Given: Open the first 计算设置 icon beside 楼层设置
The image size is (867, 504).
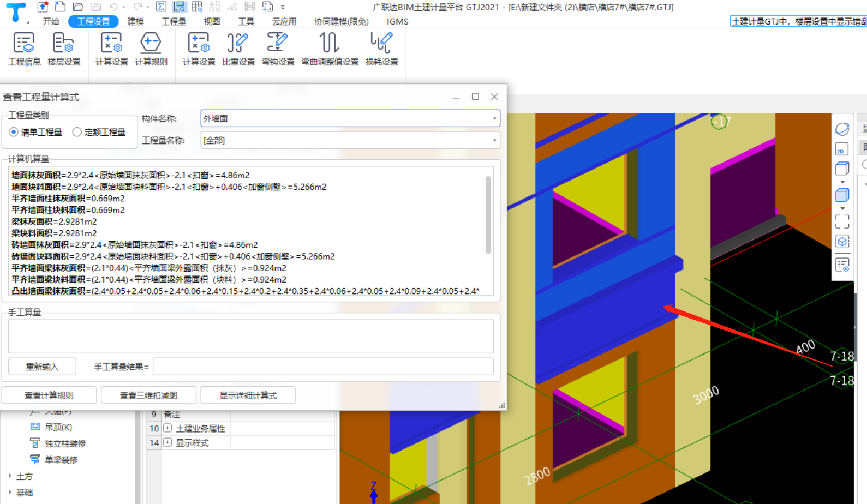Looking at the screenshot, I should coord(111,49).
